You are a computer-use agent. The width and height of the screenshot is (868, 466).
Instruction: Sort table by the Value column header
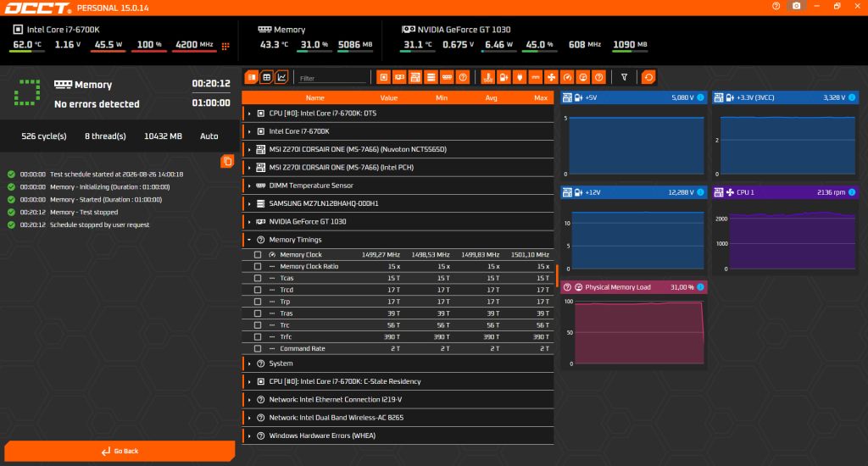[388, 98]
